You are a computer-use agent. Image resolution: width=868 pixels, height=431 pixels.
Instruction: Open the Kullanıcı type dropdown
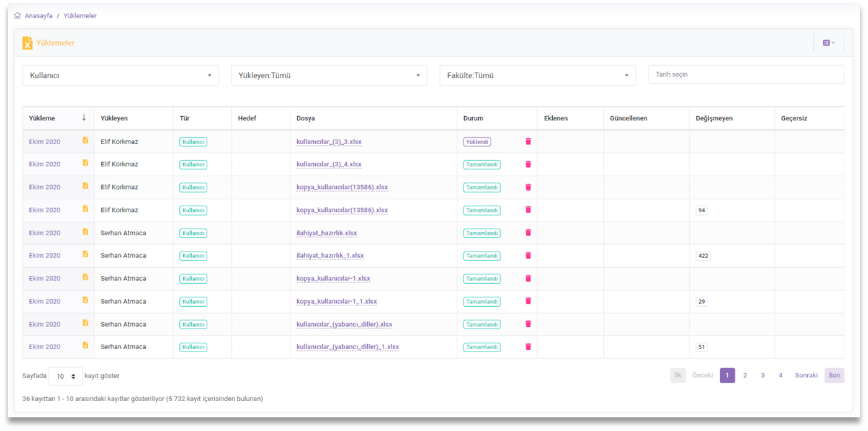[x=120, y=76]
